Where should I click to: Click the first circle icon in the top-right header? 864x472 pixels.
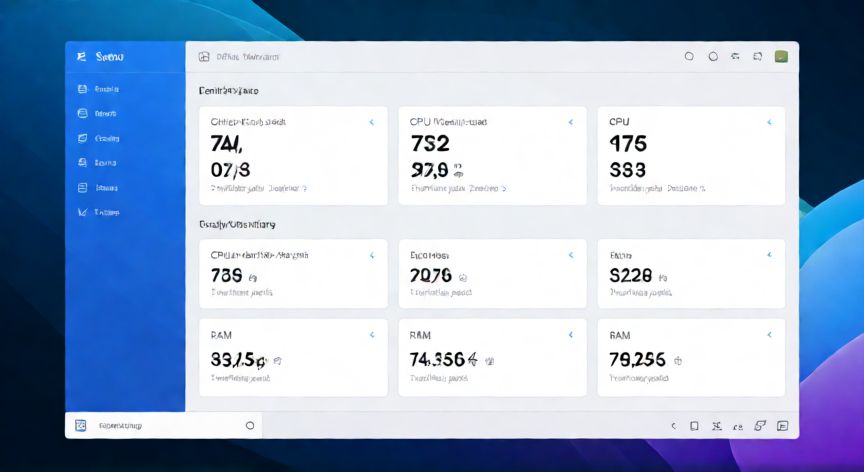click(x=689, y=56)
